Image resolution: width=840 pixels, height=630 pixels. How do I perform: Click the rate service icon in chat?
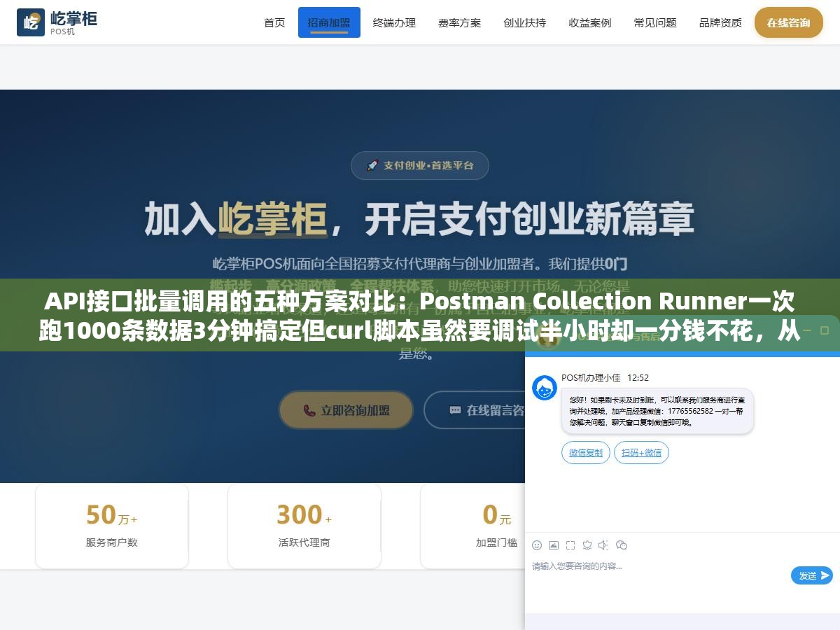tap(587, 545)
